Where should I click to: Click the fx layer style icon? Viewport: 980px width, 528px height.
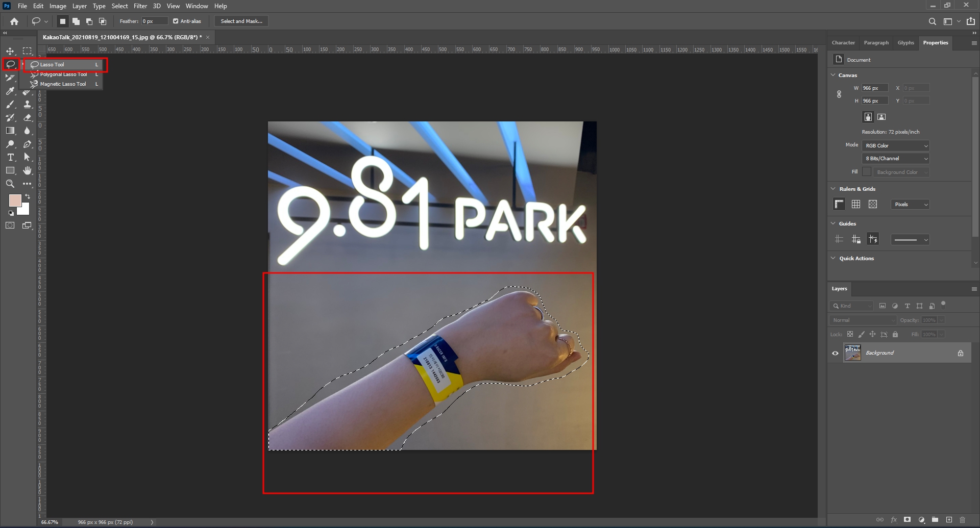coord(894,520)
